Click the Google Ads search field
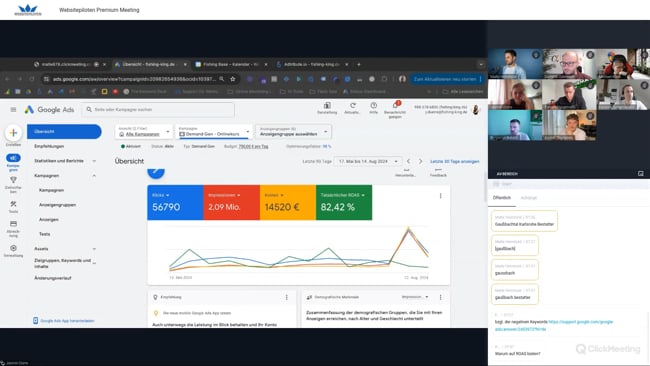 coord(158,110)
